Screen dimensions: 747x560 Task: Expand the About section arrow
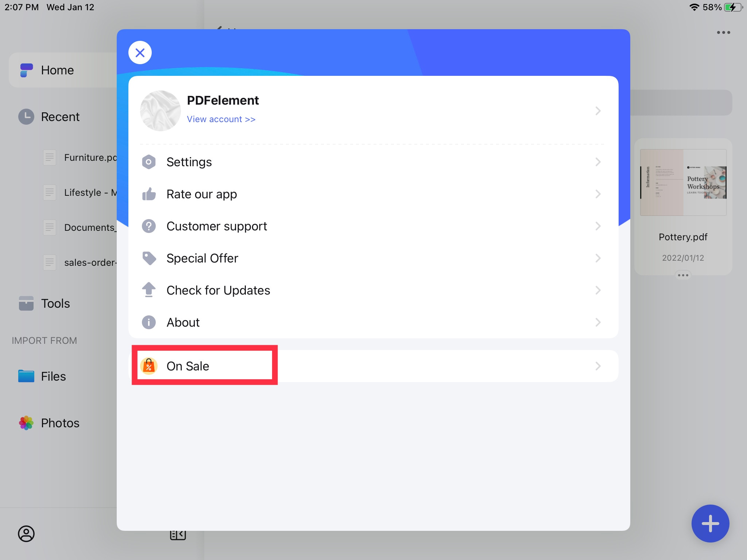click(598, 322)
